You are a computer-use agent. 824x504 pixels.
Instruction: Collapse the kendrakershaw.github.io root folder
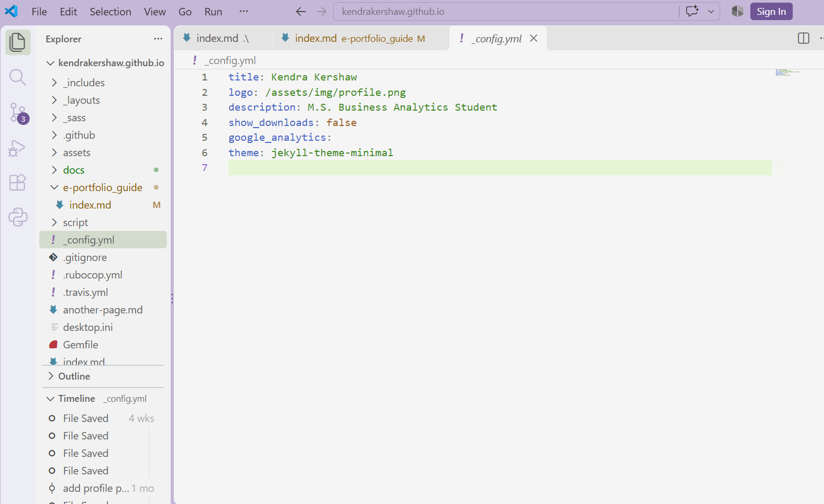coord(103,63)
